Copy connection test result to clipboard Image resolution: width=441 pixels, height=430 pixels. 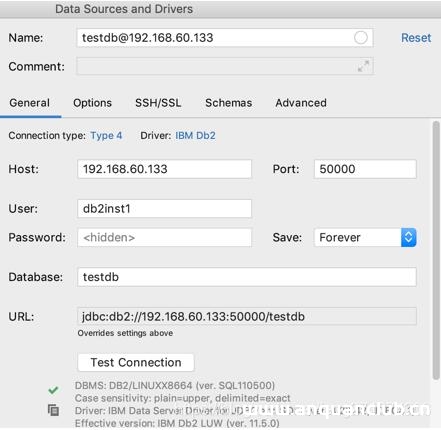click(x=53, y=410)
